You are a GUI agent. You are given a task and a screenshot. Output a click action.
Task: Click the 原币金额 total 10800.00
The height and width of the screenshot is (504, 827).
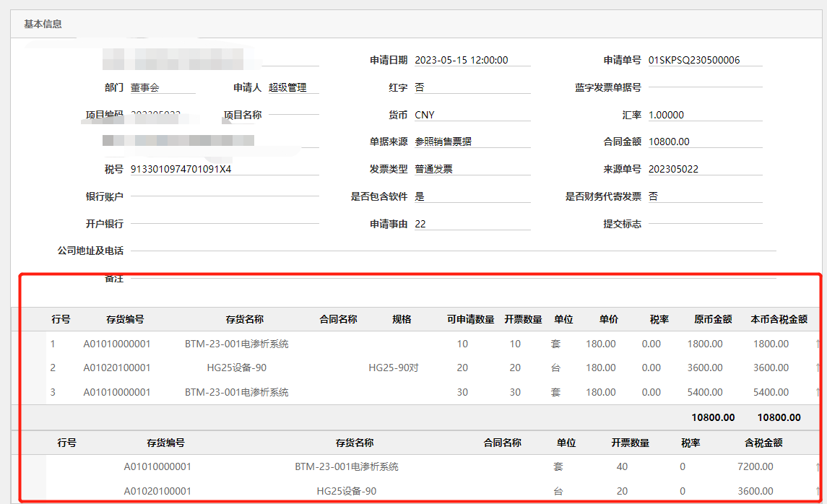[713, 417]
